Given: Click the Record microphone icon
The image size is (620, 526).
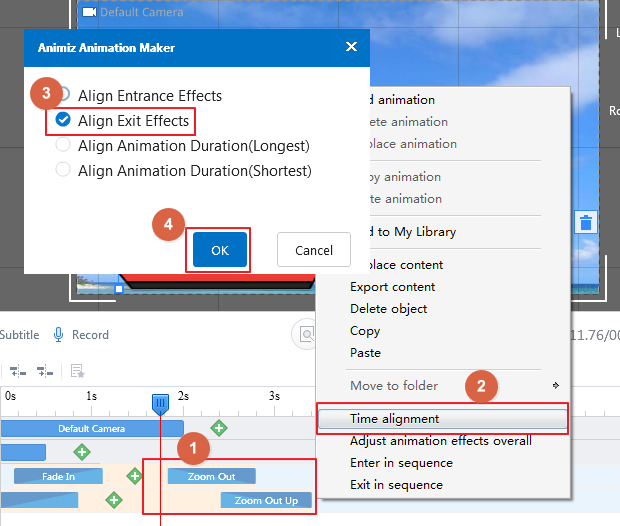Looking at the screenshot, I should pos(59,335).
